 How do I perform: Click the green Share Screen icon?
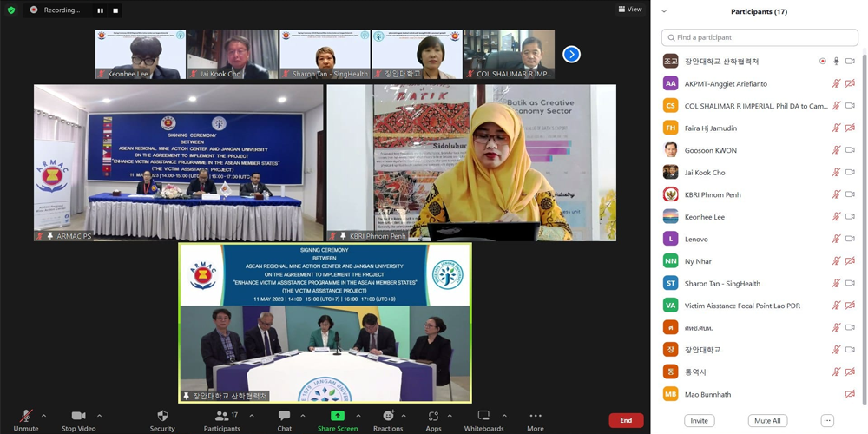(337, 417)
